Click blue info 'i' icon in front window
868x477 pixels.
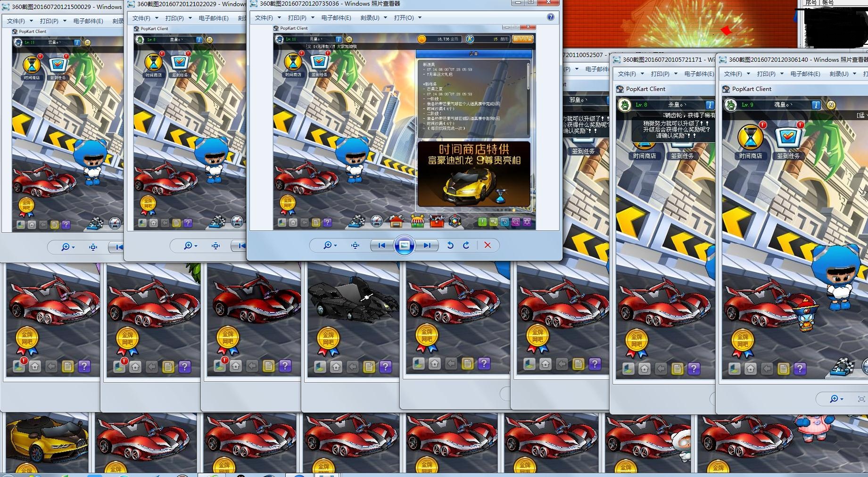(x=338, y=39)
